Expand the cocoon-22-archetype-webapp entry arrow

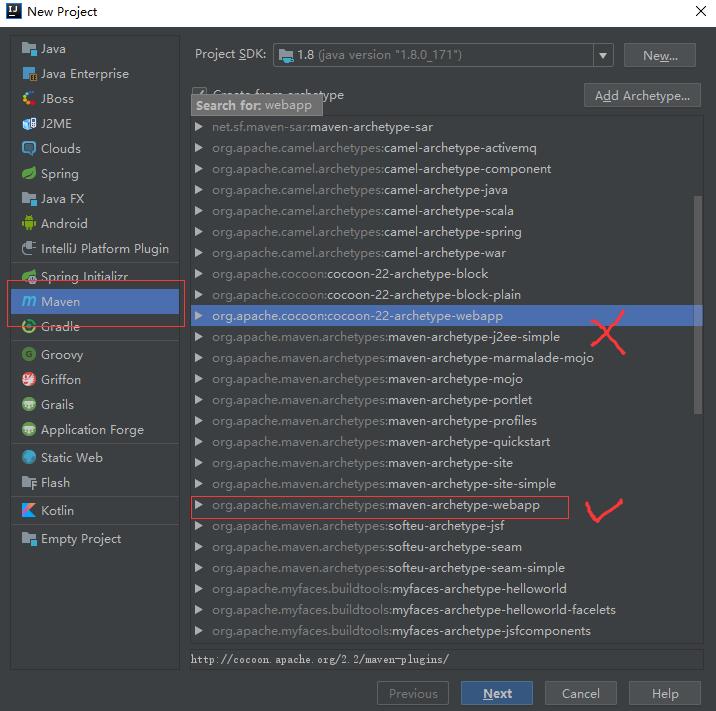click(x=199, y=316)
